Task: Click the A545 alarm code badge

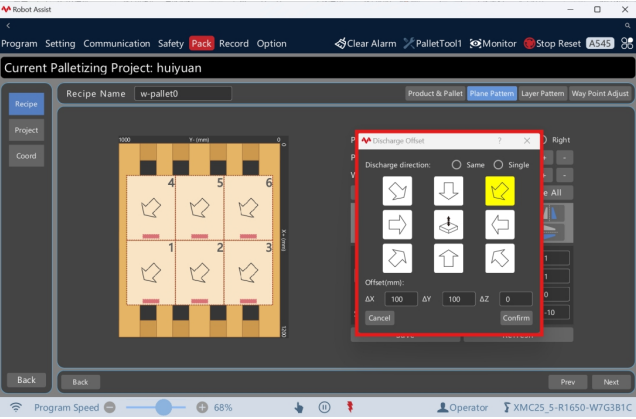Action: click(x=600, y=43)
